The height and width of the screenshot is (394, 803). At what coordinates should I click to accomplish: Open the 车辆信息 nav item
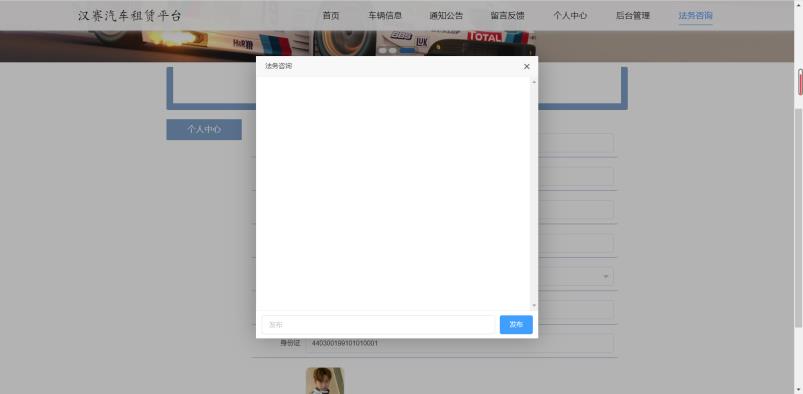click(x=385, y=16)
